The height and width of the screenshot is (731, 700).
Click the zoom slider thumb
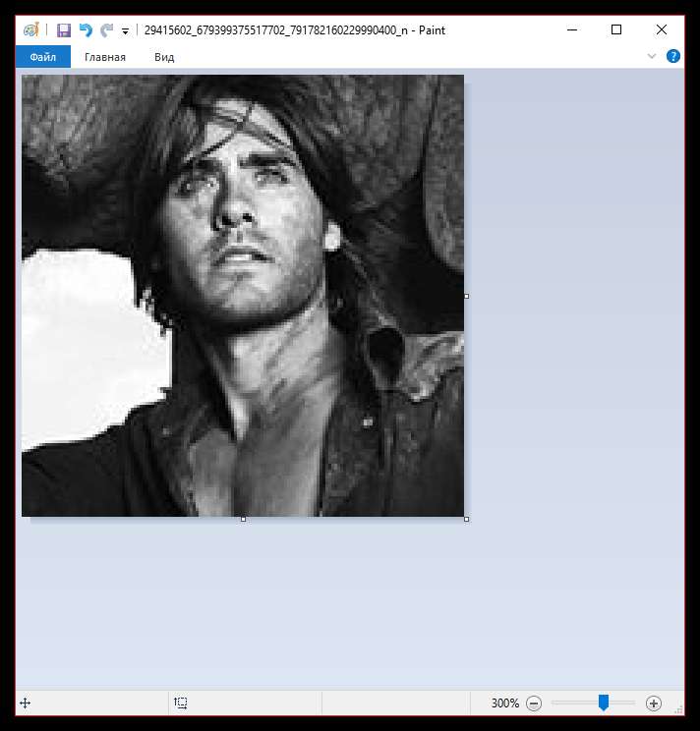click(604, 703)
